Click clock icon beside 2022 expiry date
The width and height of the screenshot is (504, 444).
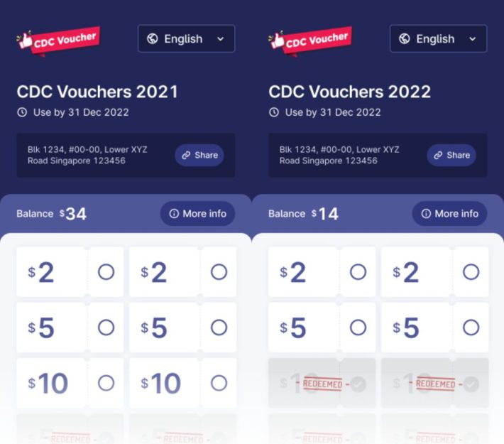coord(274,112)
